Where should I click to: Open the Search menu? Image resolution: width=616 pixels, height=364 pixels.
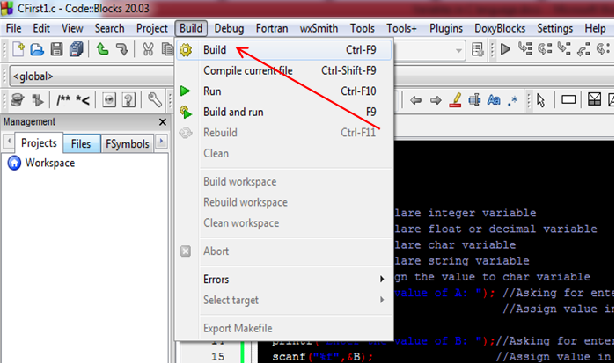click(x=109, y=28)
